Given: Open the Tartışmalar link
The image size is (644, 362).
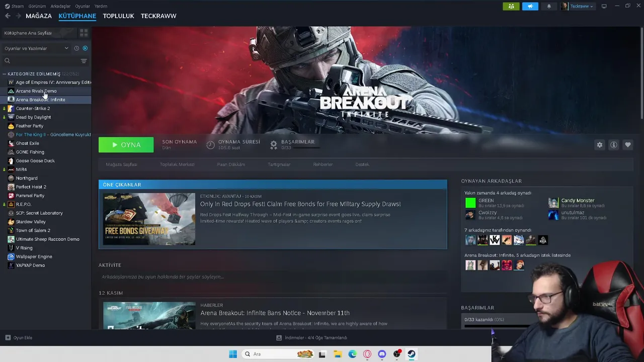Looking at the screenshot, I should tap(279, 164).
